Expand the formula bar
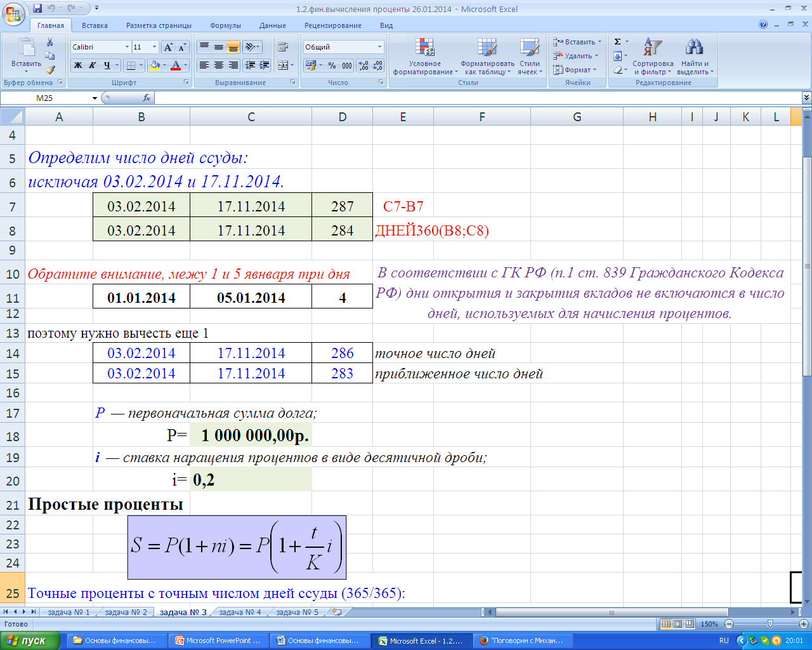The width and height of the screenshot is (812, 650). click(806, 98)
